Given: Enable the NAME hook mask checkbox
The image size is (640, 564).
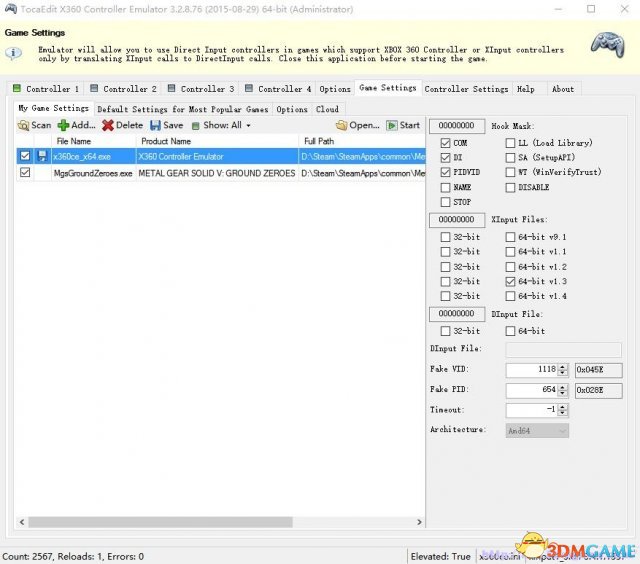Looking at the screenshot, I should (445, 187).
